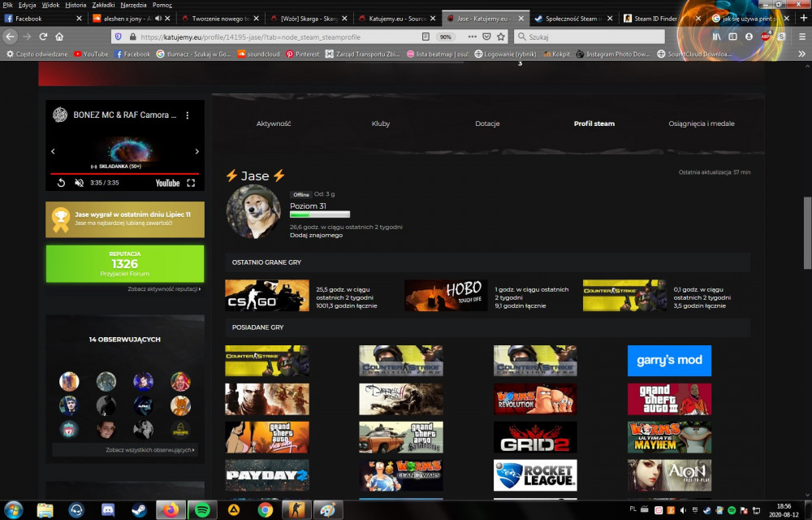Open Zobacz wszystkich obserwujących link

[x=150, y=450]
